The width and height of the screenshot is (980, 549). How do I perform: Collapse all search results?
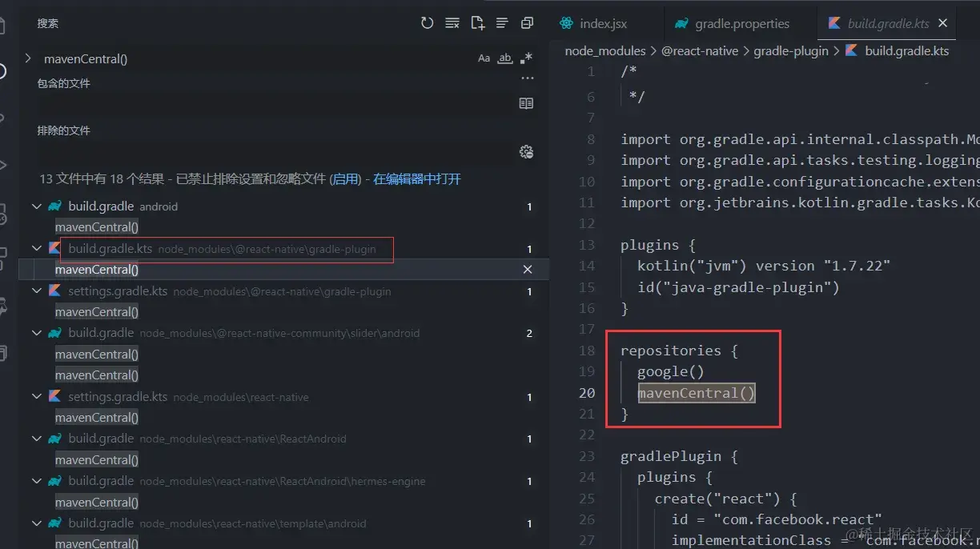tap(527, 23)
